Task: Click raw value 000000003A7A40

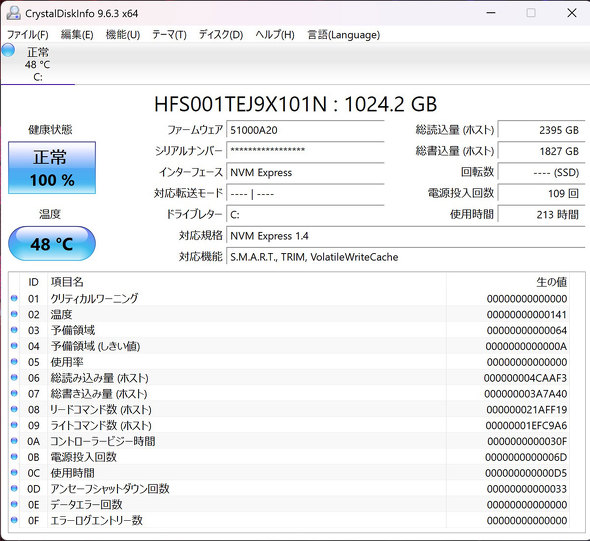Action: click(x=526, y=394)
